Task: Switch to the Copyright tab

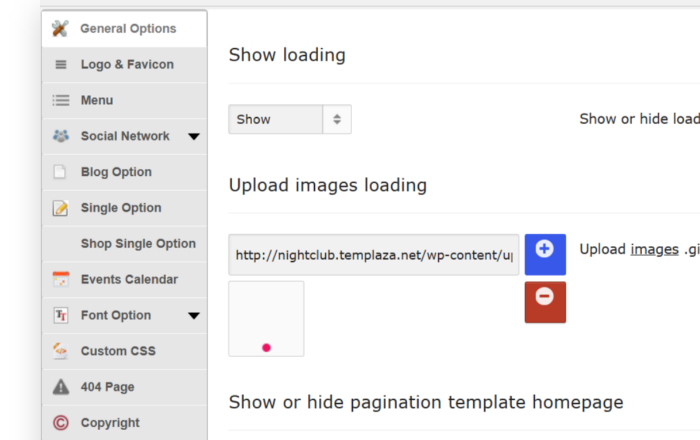Action: coord(124,423)
